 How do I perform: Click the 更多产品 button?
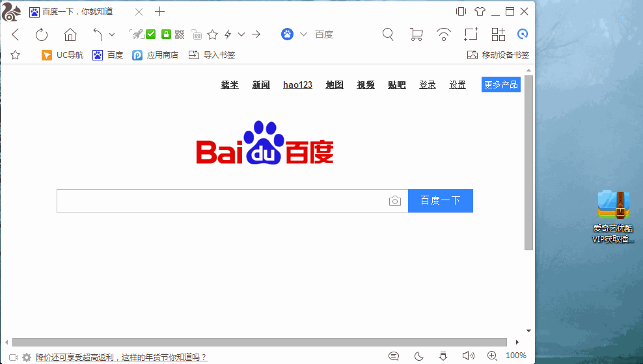click(501, 84)
